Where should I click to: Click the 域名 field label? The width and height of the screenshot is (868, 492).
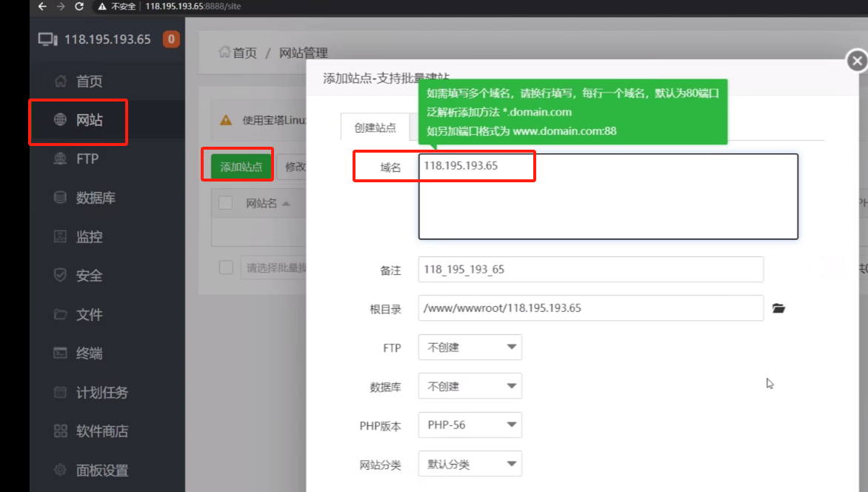[x=390, y=167]
